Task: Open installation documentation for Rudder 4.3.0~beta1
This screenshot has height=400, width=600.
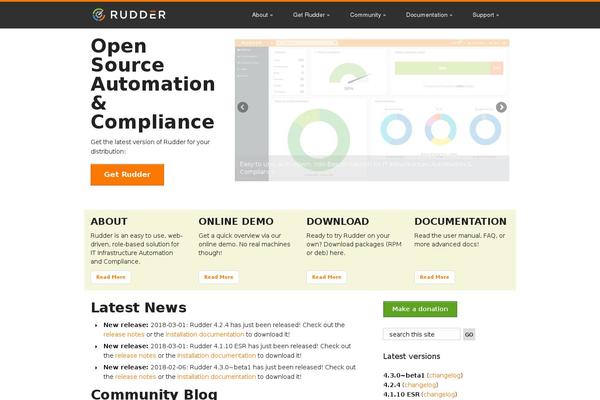Action: [217, 376]
